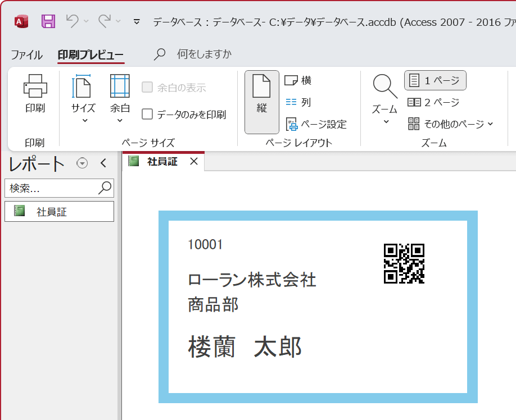516x420 pixels.
Task: Select 縦 (portrait) orientation
Action: pos(261,101)
